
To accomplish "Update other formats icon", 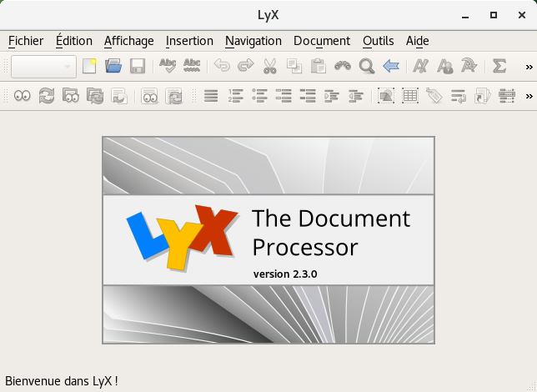I will pyautogui.click(x=173, y=96).
